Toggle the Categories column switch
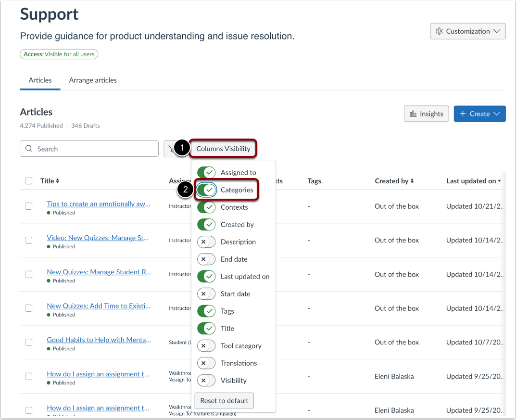This screenshot has width=516, height=420. coord(206,190)
